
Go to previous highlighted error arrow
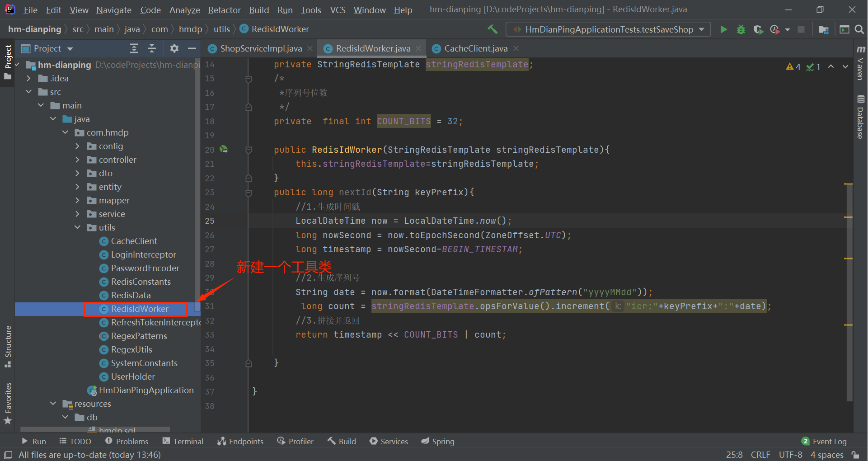coord(831,66)
